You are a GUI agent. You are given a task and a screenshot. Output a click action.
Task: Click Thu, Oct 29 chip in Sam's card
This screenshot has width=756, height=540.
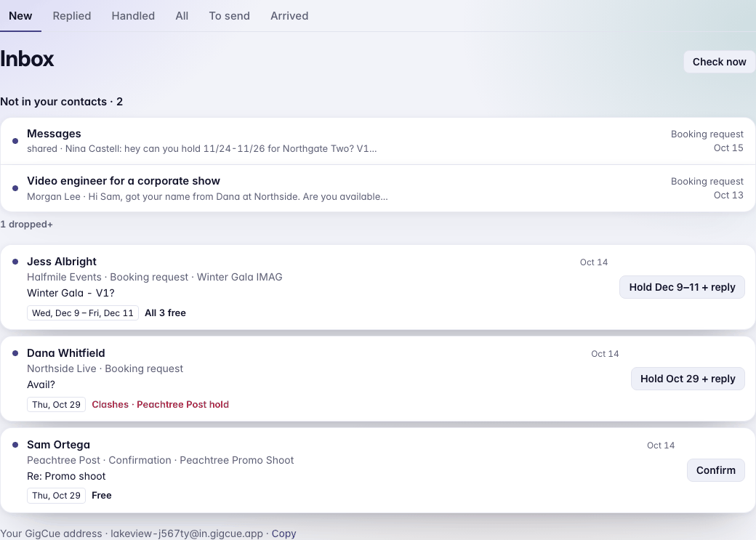[57, 496]
